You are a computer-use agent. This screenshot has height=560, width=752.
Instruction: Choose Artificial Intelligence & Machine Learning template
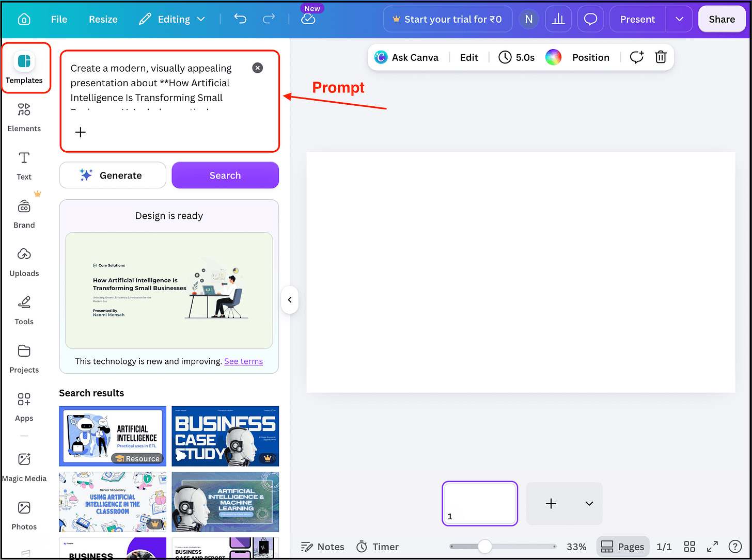pyautogui.click(x=225, y=502)
